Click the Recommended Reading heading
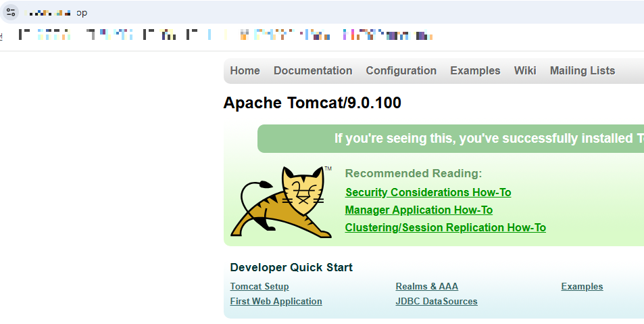Viewport: 644px width, 324px height. [413, 174]
